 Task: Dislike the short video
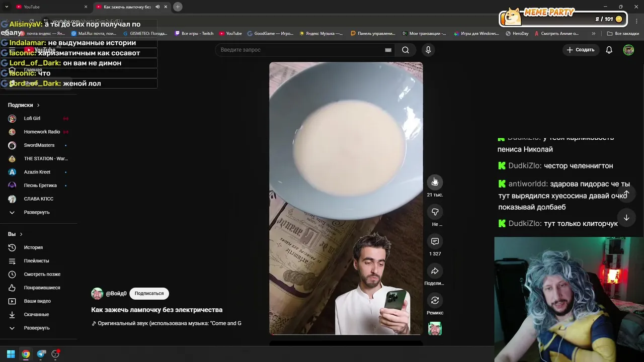click(x=435, y=212)
